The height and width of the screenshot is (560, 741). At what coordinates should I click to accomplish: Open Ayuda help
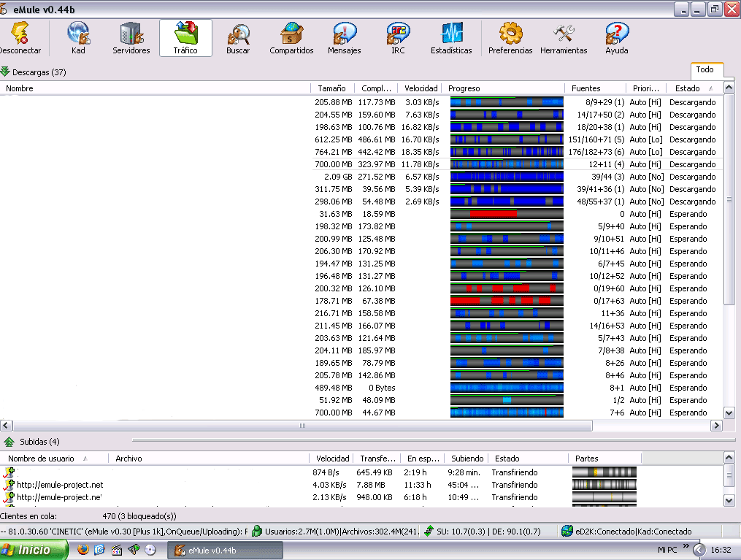click(x=617, y=38)
